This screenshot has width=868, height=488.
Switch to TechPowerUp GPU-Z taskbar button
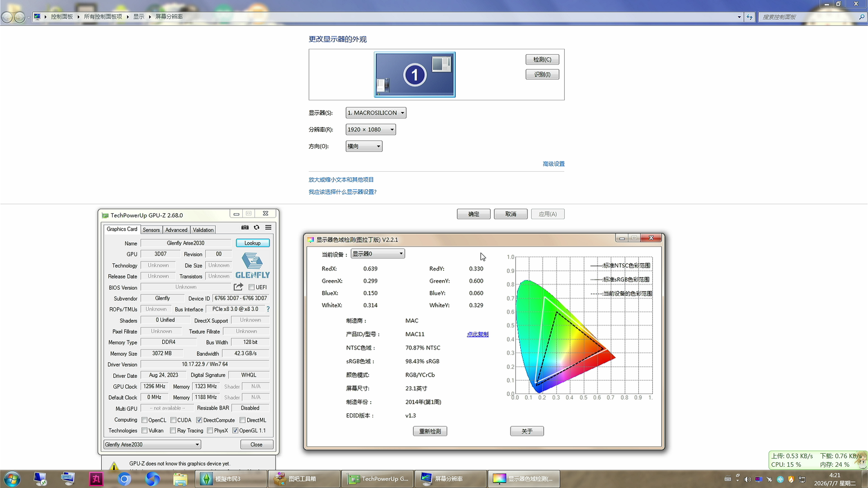pyautogui.click(x=377, y=479)
